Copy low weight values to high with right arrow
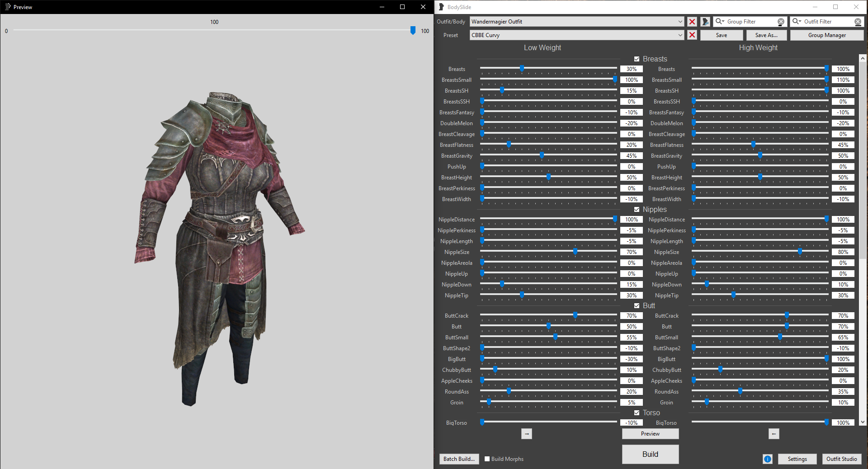 point(527,434)
